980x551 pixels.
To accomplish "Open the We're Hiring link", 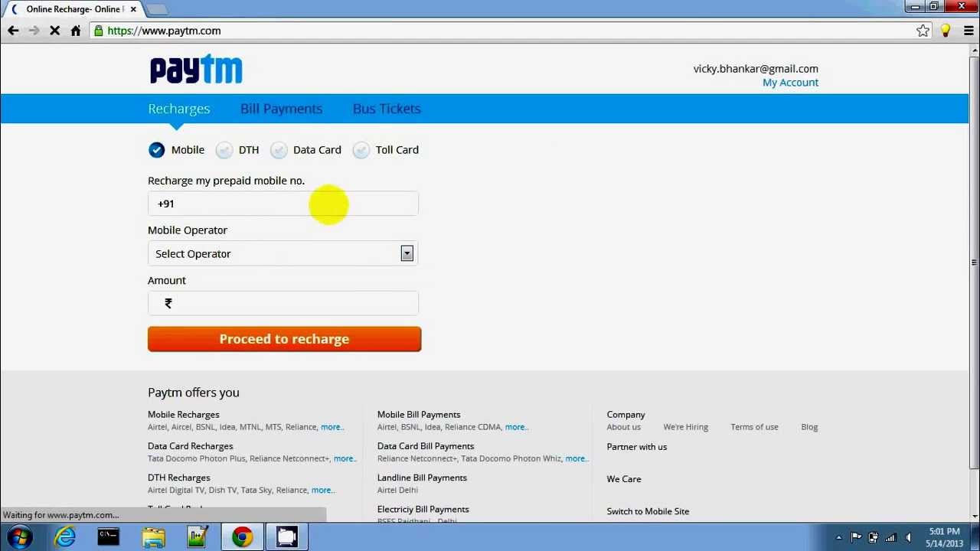I will click(686, 427).
